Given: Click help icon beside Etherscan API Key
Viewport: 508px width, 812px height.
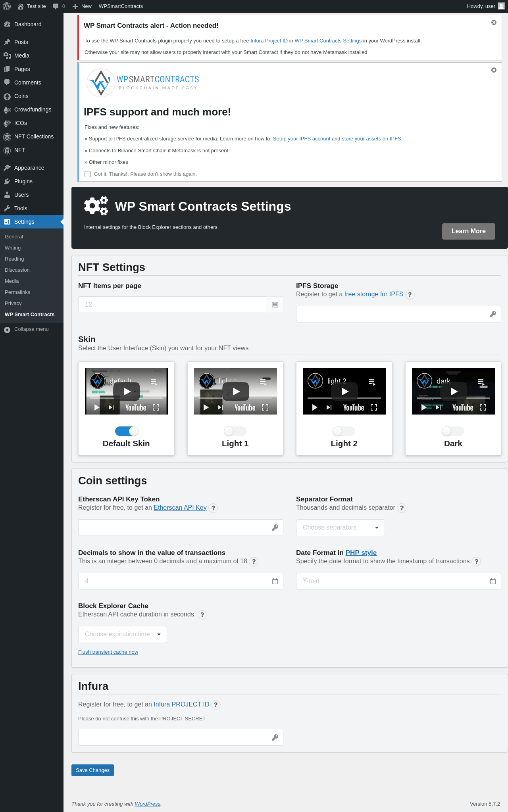Looking at the screenshot, I should 213,508.
